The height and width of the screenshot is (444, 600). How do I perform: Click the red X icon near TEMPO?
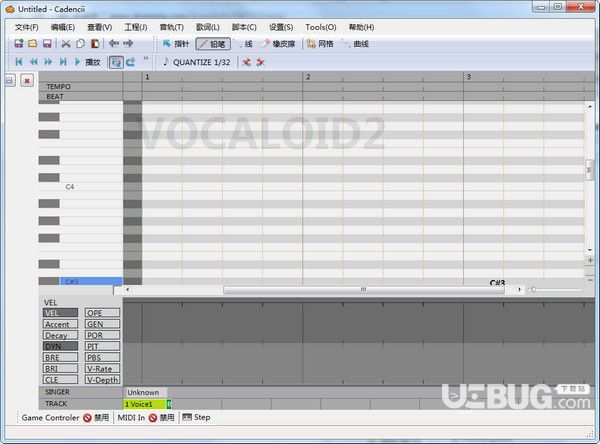click(27, 81)
